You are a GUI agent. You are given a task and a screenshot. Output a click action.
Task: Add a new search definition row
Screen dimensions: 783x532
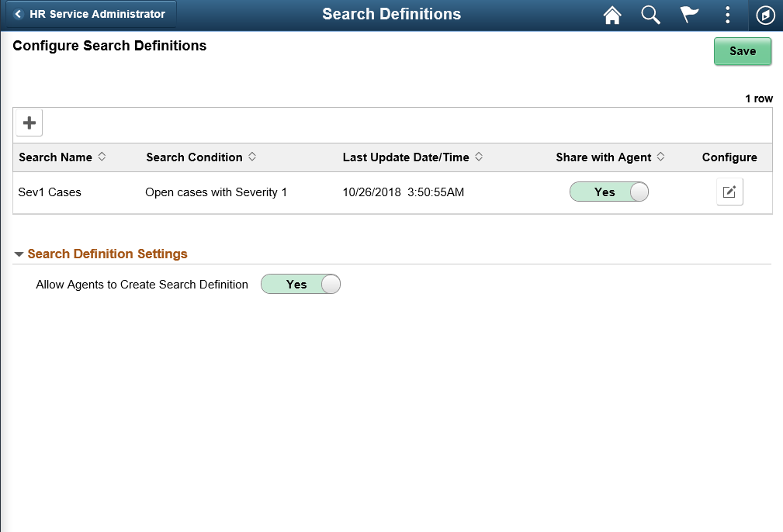pyautogui.click(x=29, y=123)
